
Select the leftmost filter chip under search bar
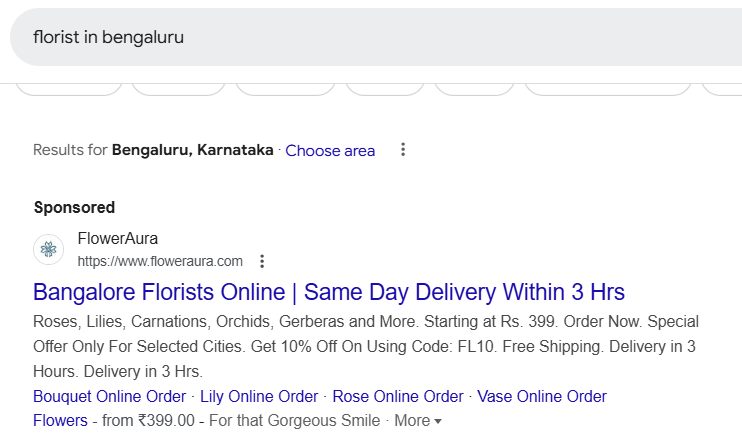click(x=69, y=88)
